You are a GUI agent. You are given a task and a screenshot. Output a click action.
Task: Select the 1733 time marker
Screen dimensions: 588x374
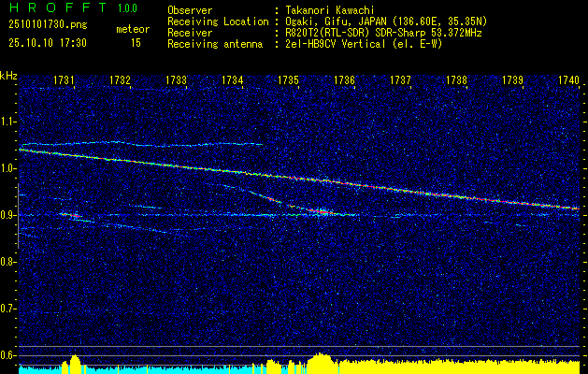coord(177,81)
